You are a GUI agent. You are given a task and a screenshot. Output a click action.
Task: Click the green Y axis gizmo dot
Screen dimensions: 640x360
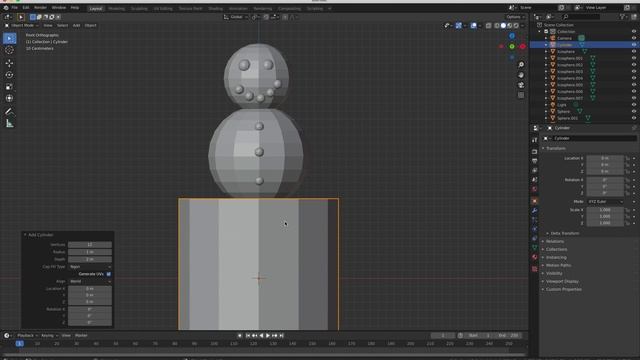512,47
